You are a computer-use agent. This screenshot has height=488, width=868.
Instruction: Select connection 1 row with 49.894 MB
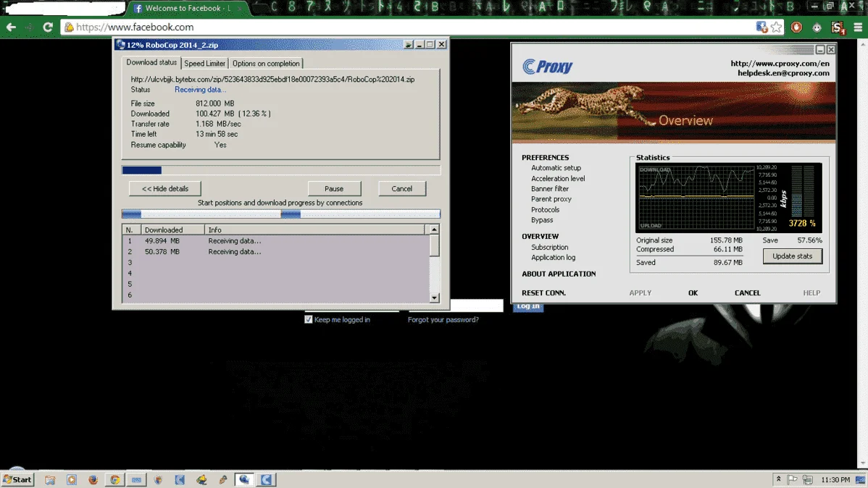point(275,240)
